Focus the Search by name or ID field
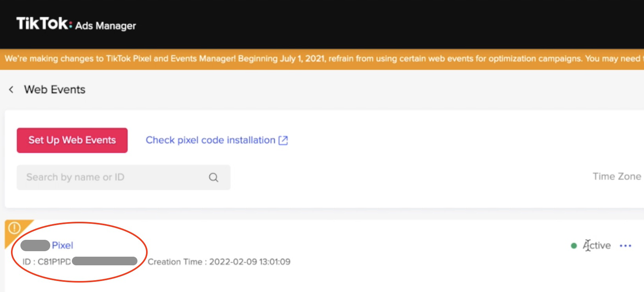This screenshot has height=292, width=644. tap(123, 177)
